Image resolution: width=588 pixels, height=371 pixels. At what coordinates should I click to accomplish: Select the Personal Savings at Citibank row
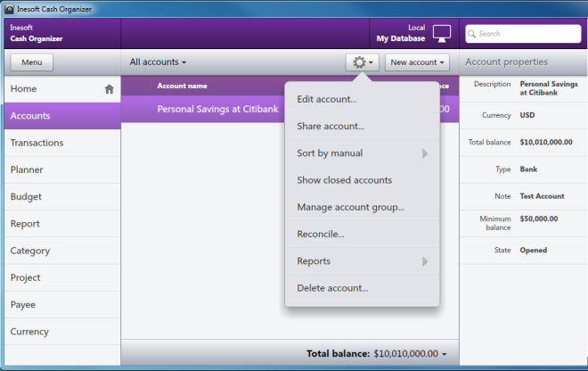290,110
